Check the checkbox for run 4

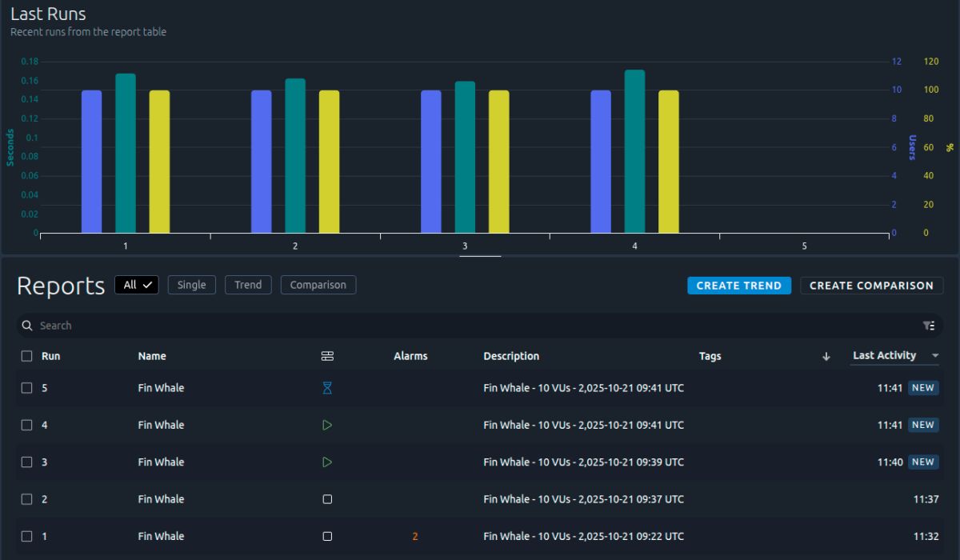26,425
